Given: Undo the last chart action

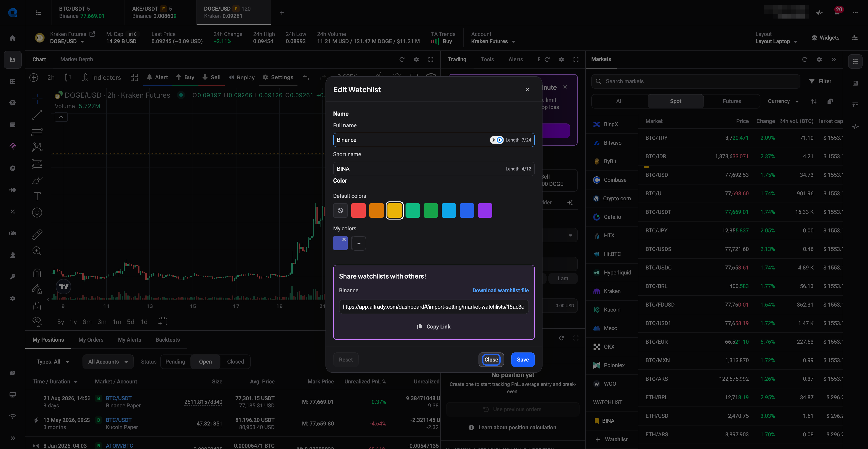Looking at the screenshot, I should tap(306, 77).
